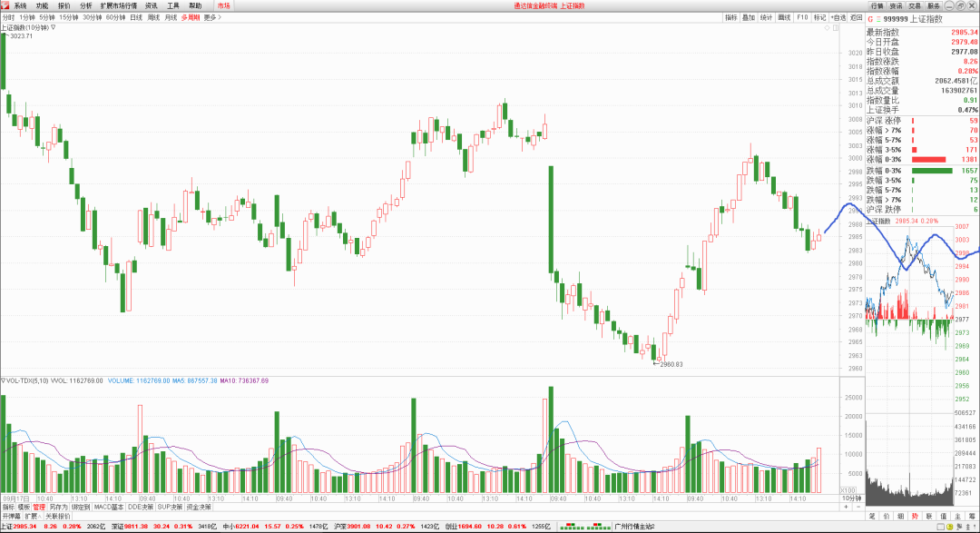Open the 分析 menu

(x=86, y=5)
